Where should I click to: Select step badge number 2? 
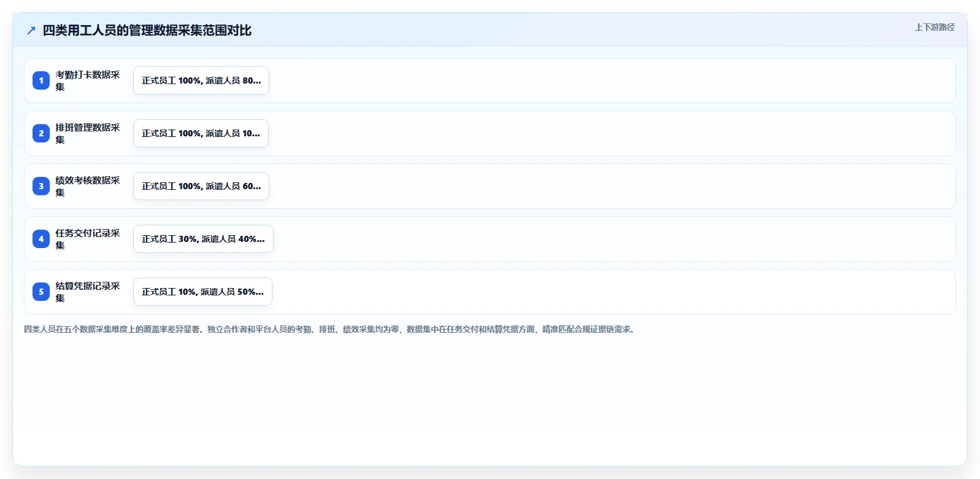coord(41,133)
